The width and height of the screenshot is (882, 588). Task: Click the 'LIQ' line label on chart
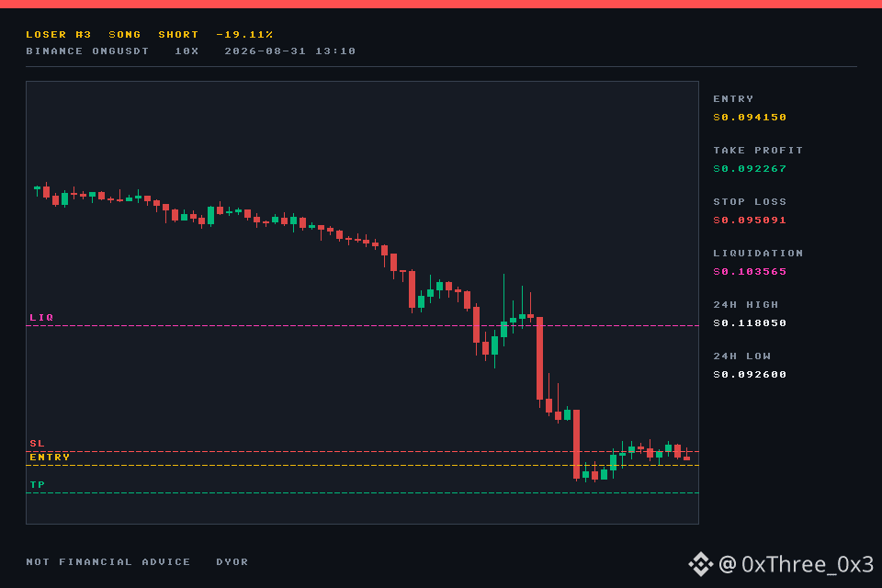tap(41, 317)
